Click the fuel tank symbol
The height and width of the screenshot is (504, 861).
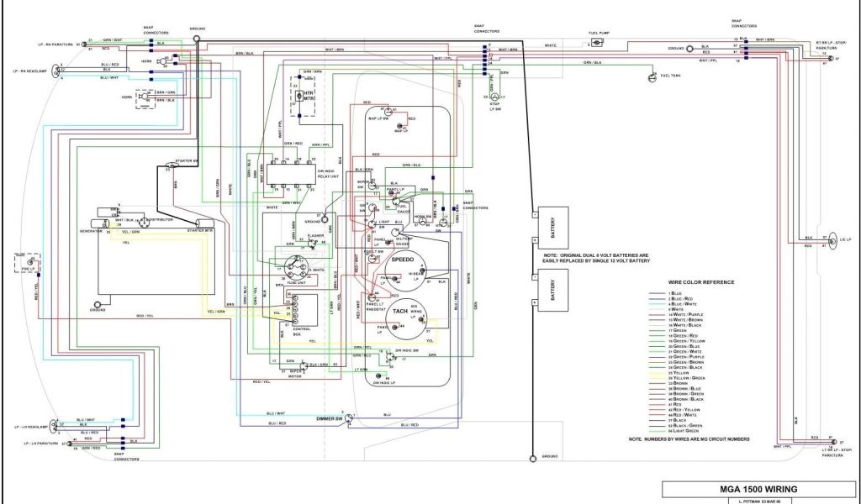click(652, 76)
